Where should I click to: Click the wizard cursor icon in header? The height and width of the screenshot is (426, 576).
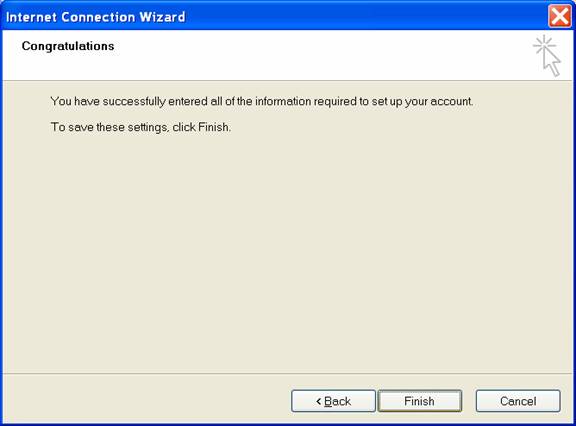[547, 55]
